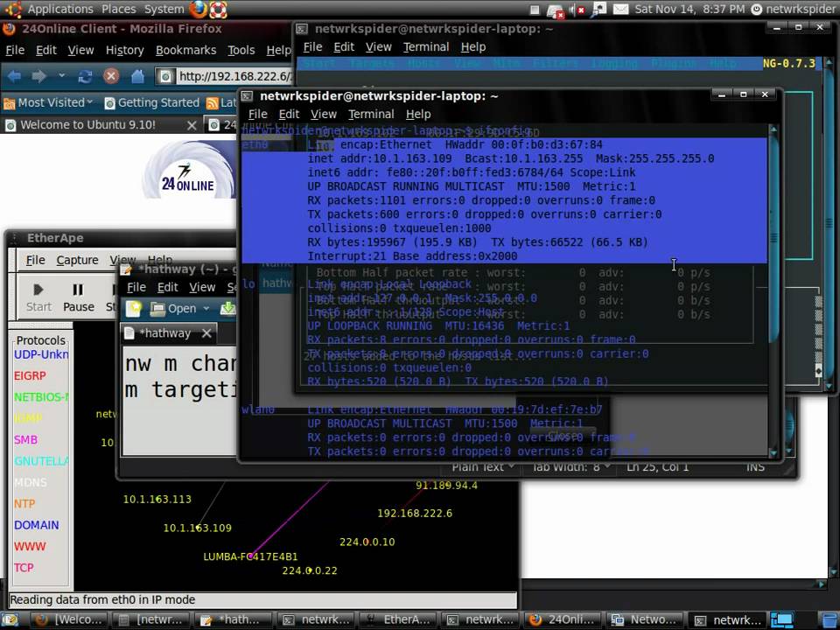840x630 pixels.
Task: Select the 10.1.163.109 node in EtherApe
Action: pos(197,528)
